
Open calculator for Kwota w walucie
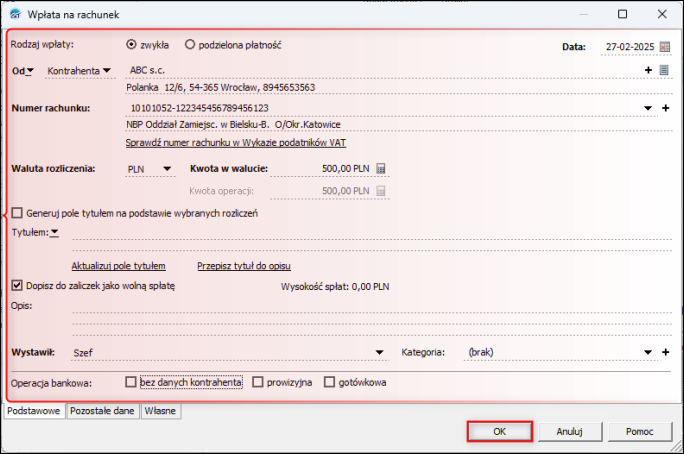click(x=381, y=168)
